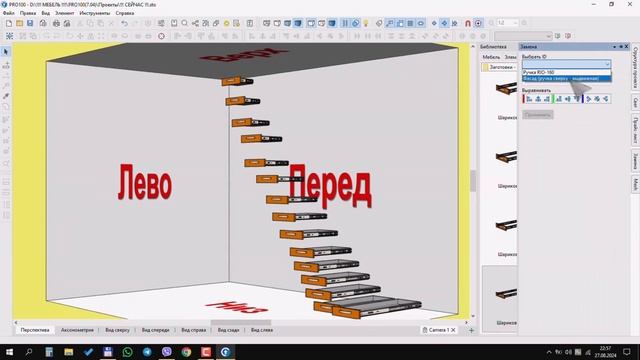Open the Вид menu
The width and height of the screenshot is (640, 360).
[46, 13]
